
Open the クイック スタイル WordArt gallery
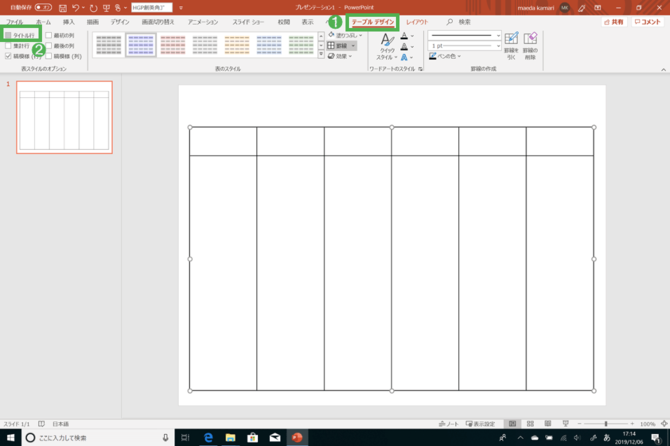(387, 47)
